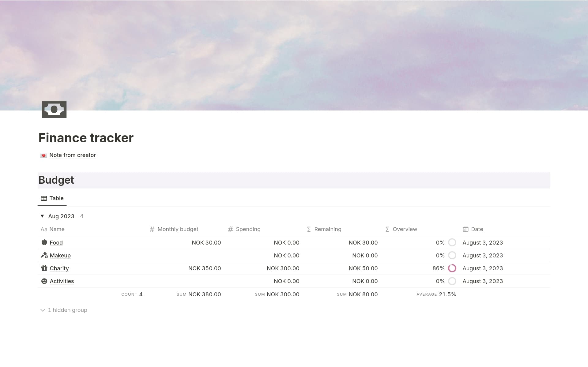Viewport: 588px width, 367px height.
Task: Click the calendar icon in the Date header
Action: (465, 229)
